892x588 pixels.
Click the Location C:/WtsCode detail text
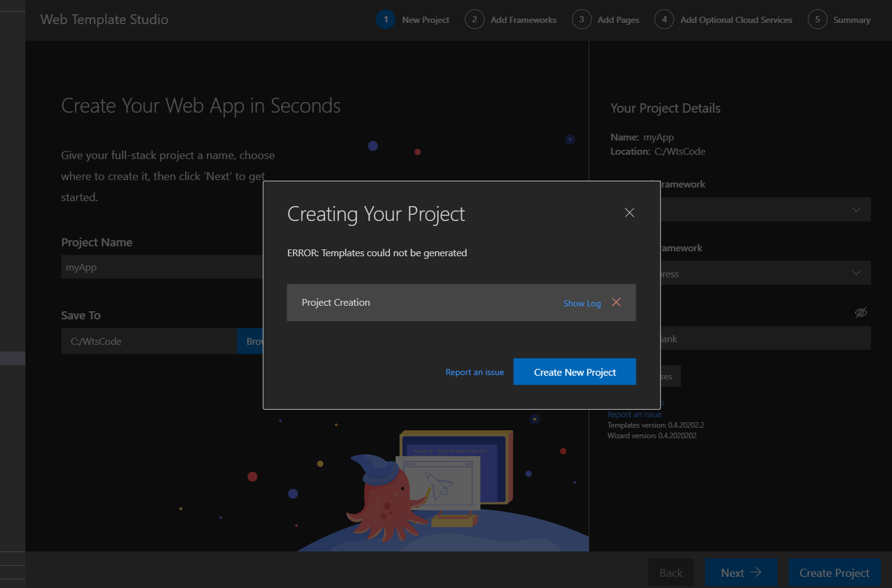coord(658,151)
